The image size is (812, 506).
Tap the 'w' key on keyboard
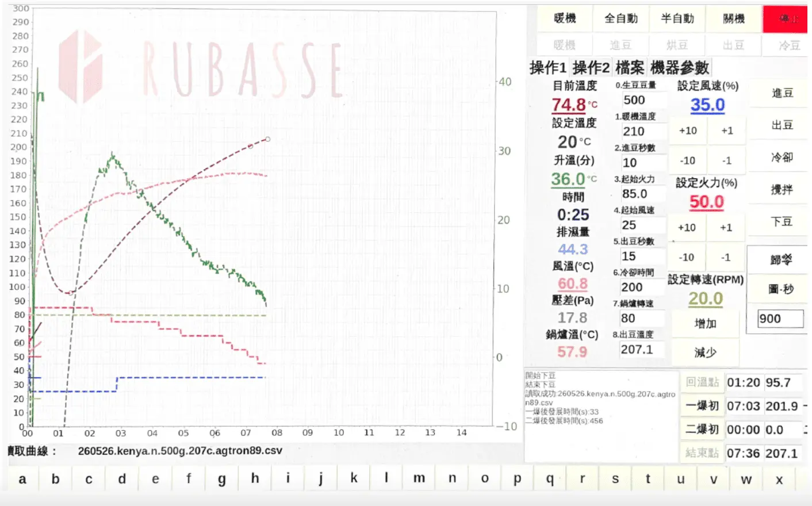[746, 479]
